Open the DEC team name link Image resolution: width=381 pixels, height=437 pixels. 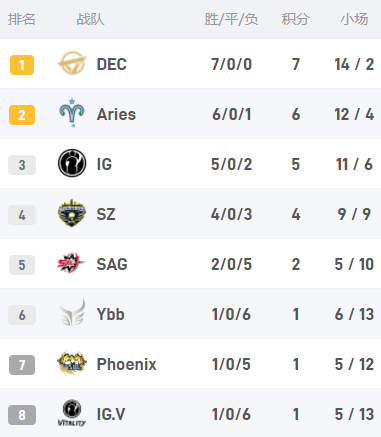tap(112, 64)
